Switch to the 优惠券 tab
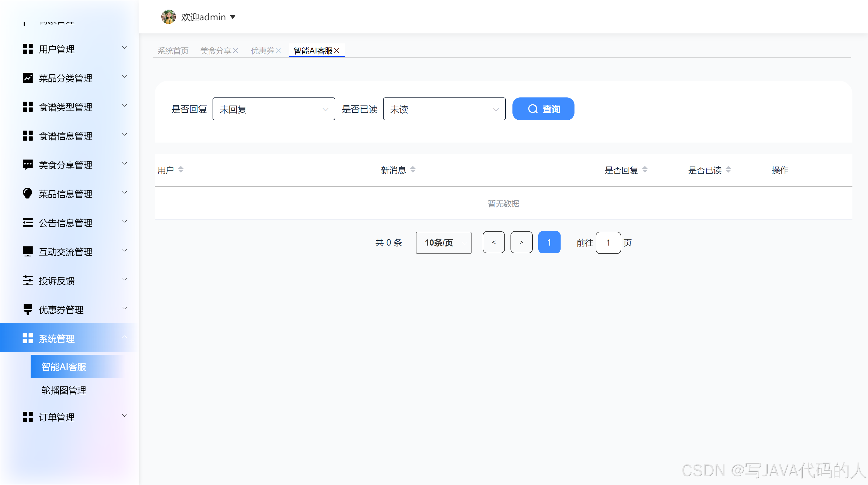The height and width of the screenshot is (485, 868). tap(263, 51)
